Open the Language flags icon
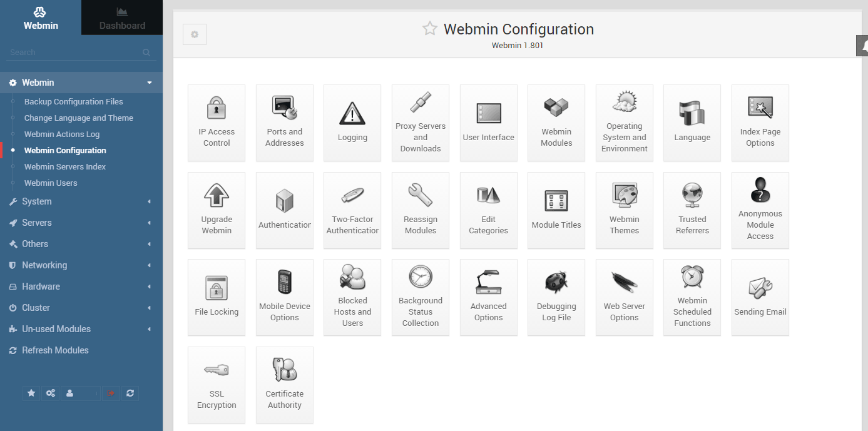The width and height of the screenshot is (868, 431). [692, 123]
